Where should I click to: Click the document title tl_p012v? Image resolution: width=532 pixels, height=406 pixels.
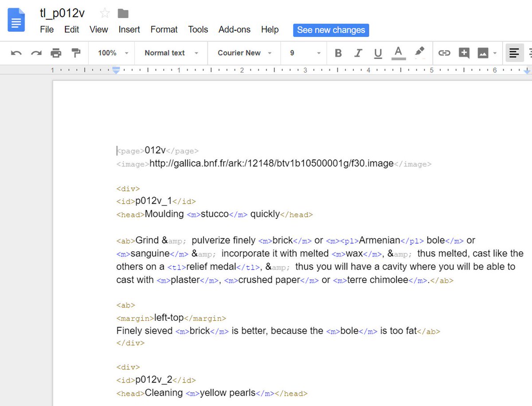(x=63, y=13)
